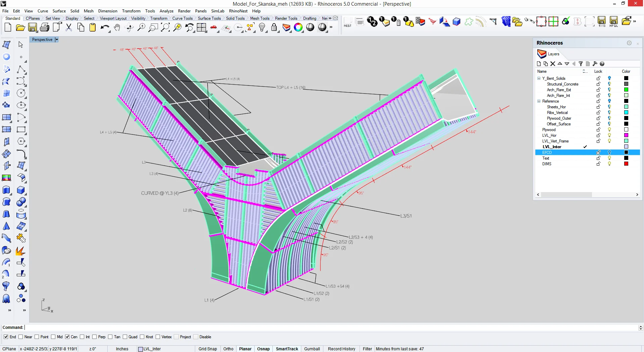Switch to the Viewport Layout tab
The width and height of the screenshot is (644, 352).
click(x=113, y=18)
